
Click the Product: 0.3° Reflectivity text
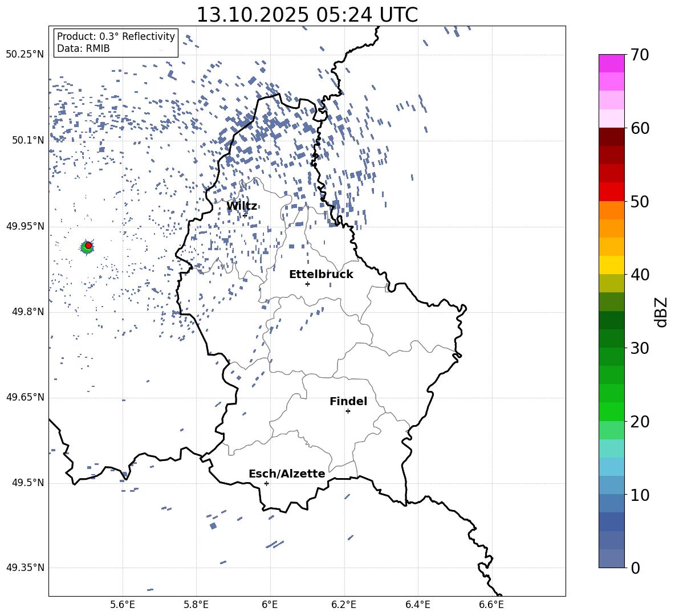click(x=116, y=36)
